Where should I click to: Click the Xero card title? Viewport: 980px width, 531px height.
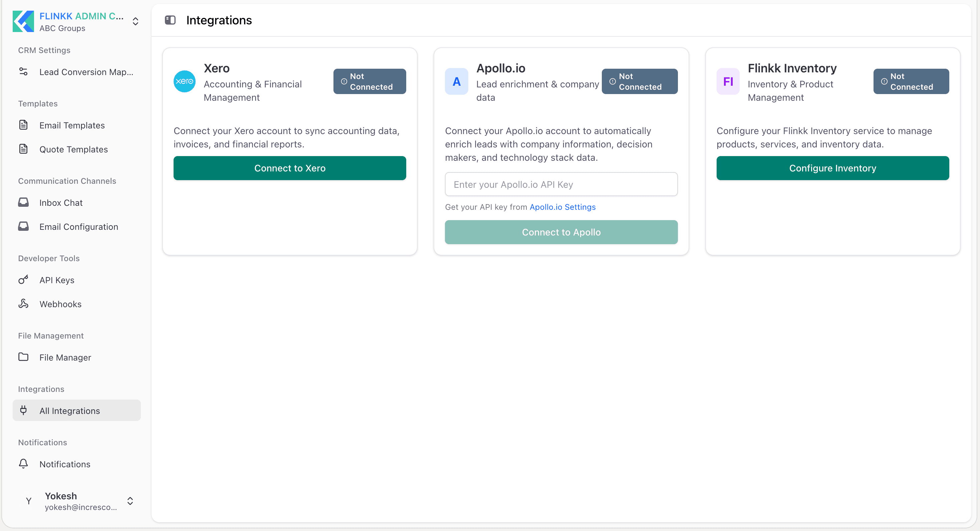pos(217,68)
